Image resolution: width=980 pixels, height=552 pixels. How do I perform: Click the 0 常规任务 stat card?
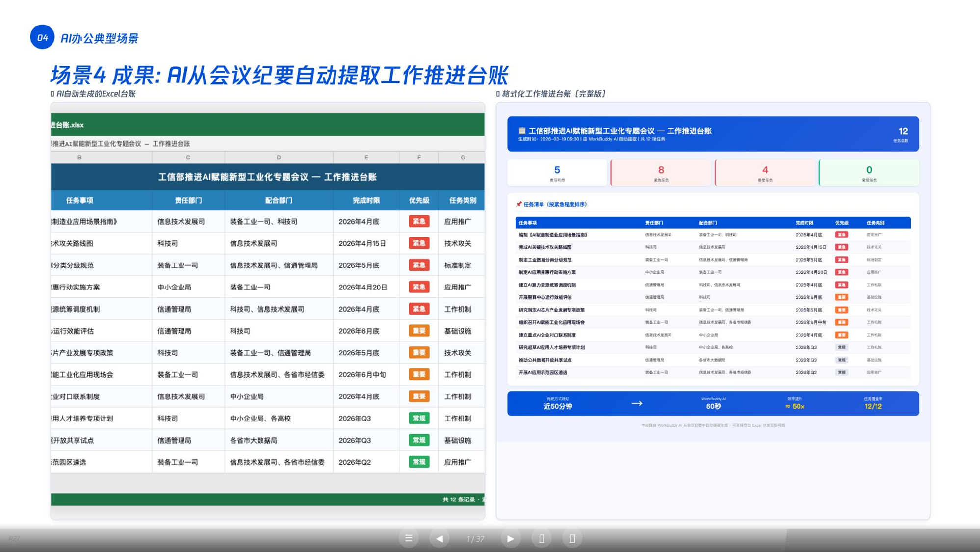(869, 173)
